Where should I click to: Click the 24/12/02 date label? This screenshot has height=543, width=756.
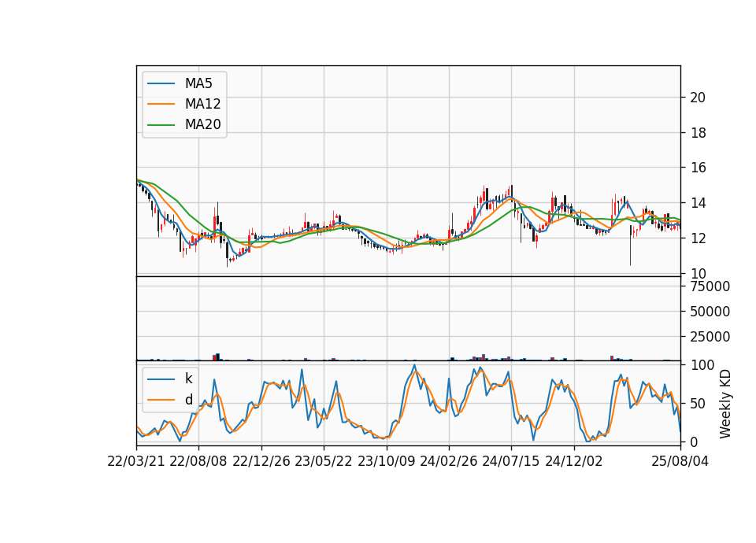tap(574, 462)
